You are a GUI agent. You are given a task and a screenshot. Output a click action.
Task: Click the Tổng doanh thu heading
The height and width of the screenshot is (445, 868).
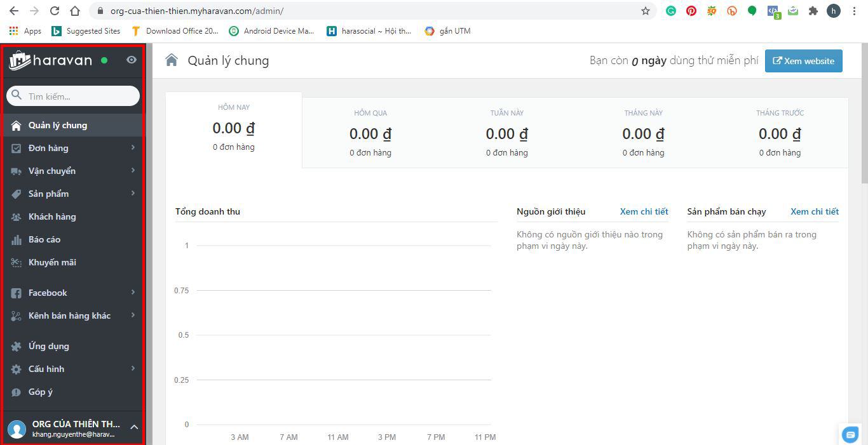pos(208,211)
